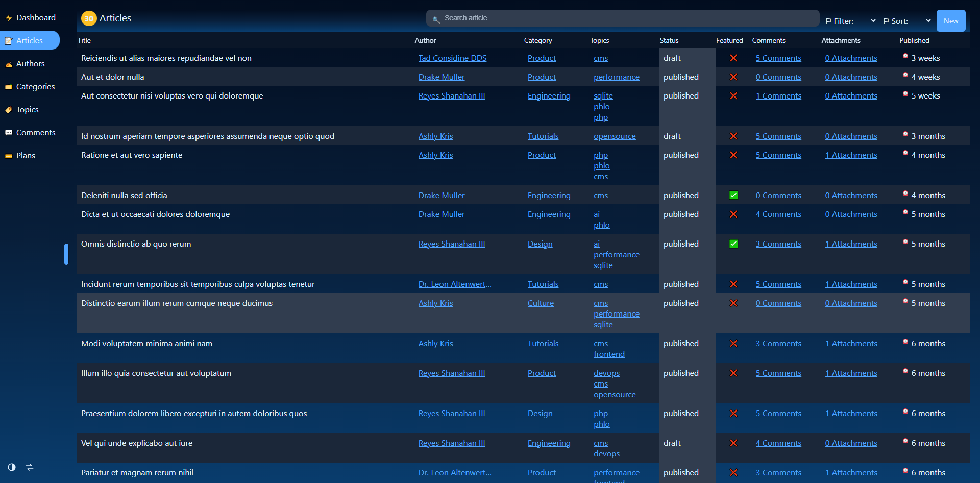Click the Published column header
The height and width of the screenshot is (483, 980).
click(x=914, y=40)
